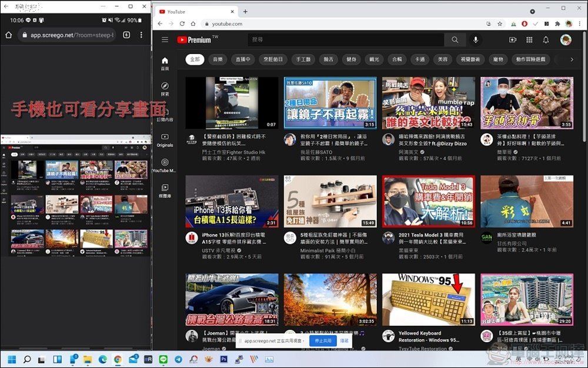This screenshot has width=588, height=368.
Task: Bookmark this page with the star icon
Action: [x=499, y=24]
